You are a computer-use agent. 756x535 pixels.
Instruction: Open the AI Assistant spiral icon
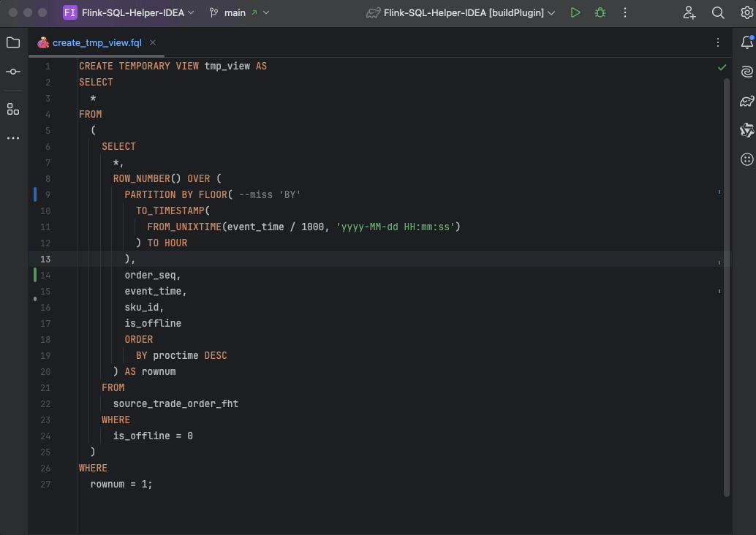point(746,72)
